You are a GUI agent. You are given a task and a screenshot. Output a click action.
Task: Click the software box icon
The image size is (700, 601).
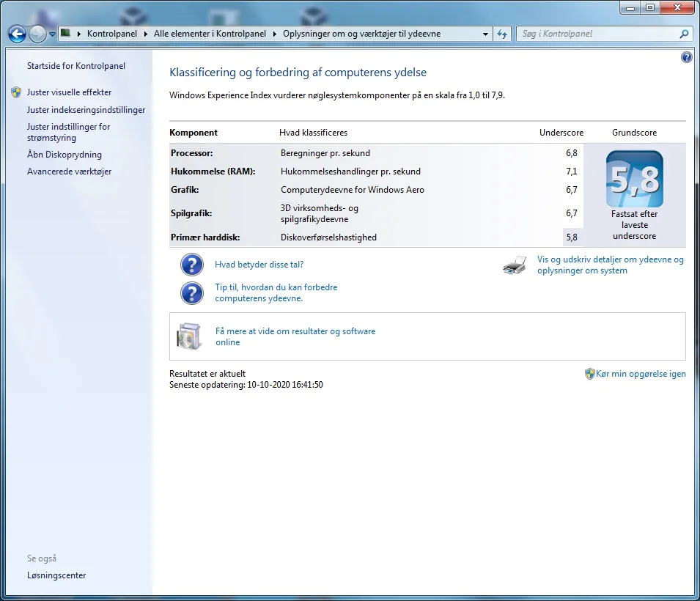[190, 336]
